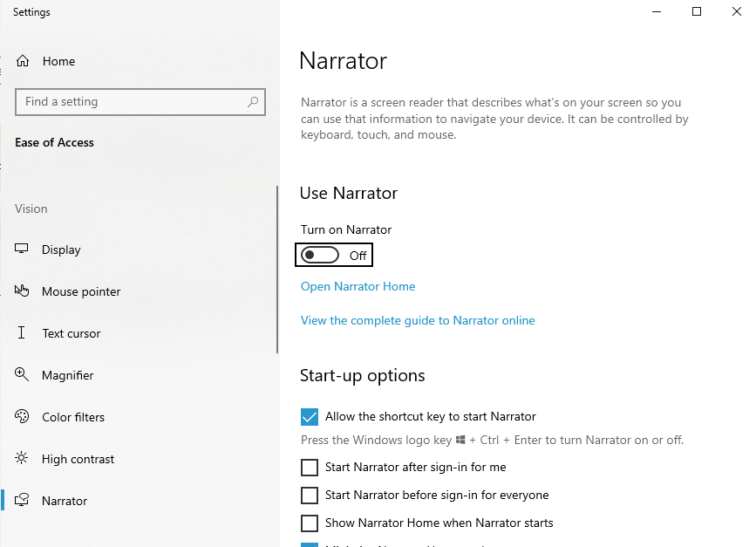Open Narrator Home
Viewport: 756px width, 547px height.
click(x=358, y=286)
